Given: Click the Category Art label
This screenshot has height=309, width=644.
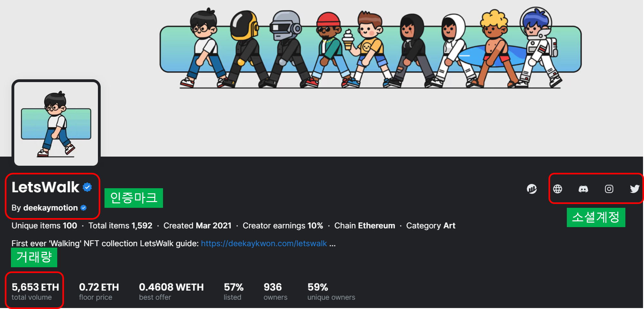Looking at the screenshot, I should click(431, 226).
